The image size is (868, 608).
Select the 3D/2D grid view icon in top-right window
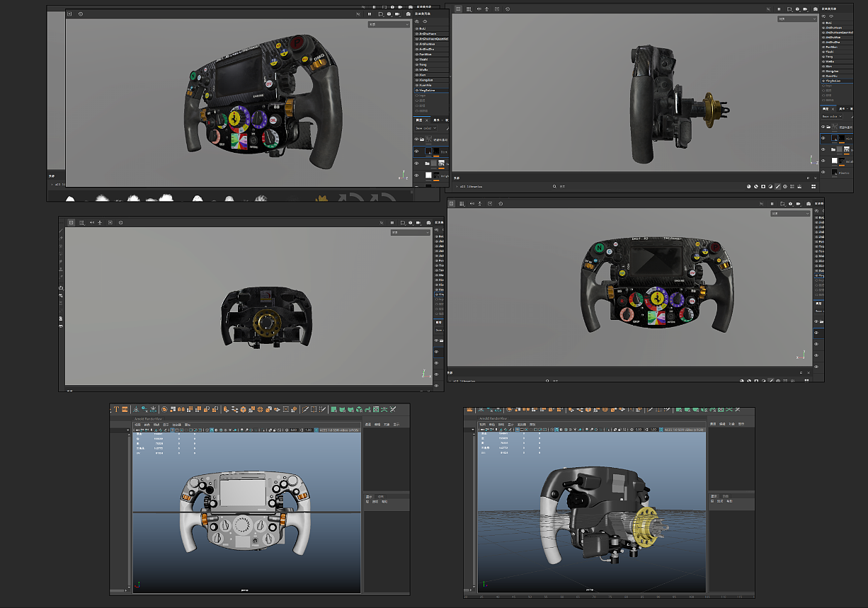pos(458,9)
